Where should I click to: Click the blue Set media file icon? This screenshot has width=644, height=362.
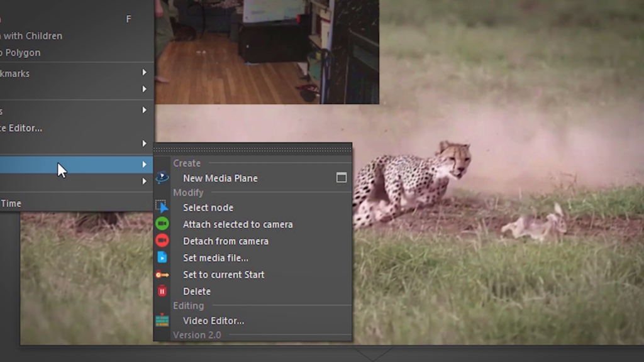(162, 257)
